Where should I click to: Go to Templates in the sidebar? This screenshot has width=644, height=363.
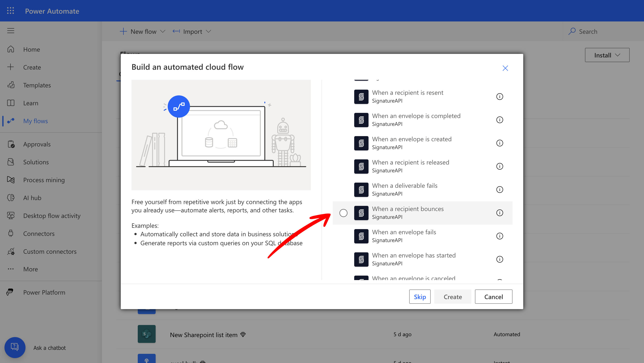pyautogui.click(x=37, y=85)
